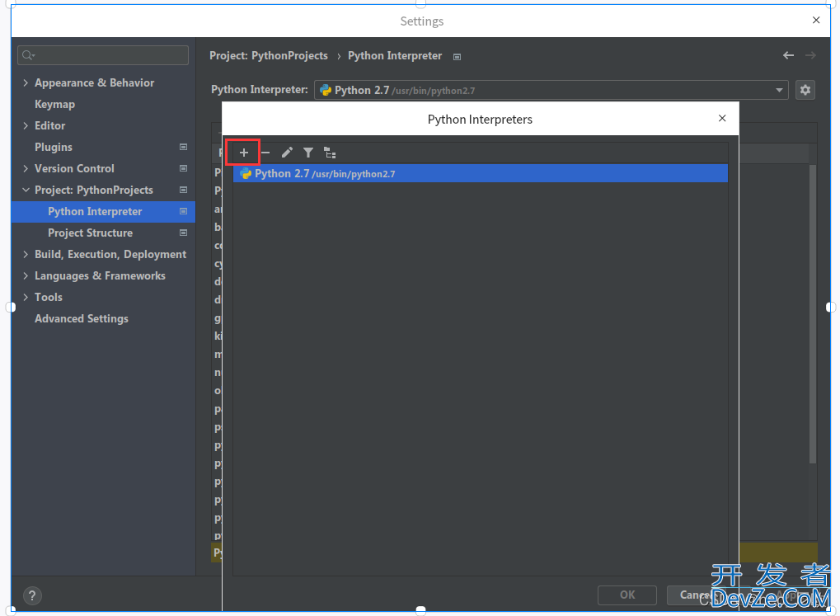Open Plugins settings
The height and width of the screenshot is (616, 840).
coord(54,147)
